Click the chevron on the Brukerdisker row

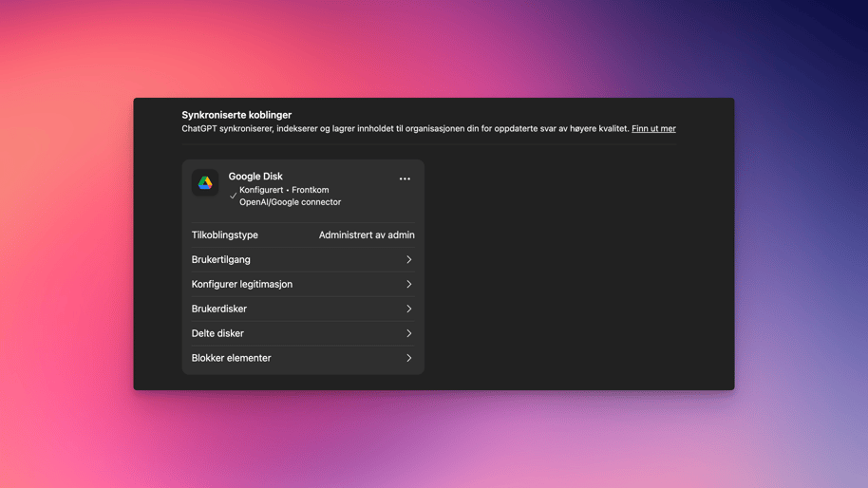(x=409, y=309)
